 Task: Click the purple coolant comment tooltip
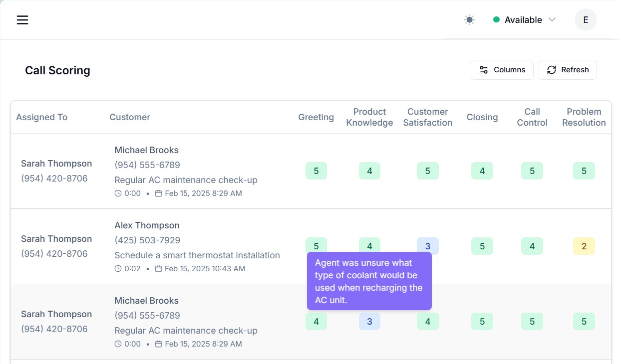point(369,281)
